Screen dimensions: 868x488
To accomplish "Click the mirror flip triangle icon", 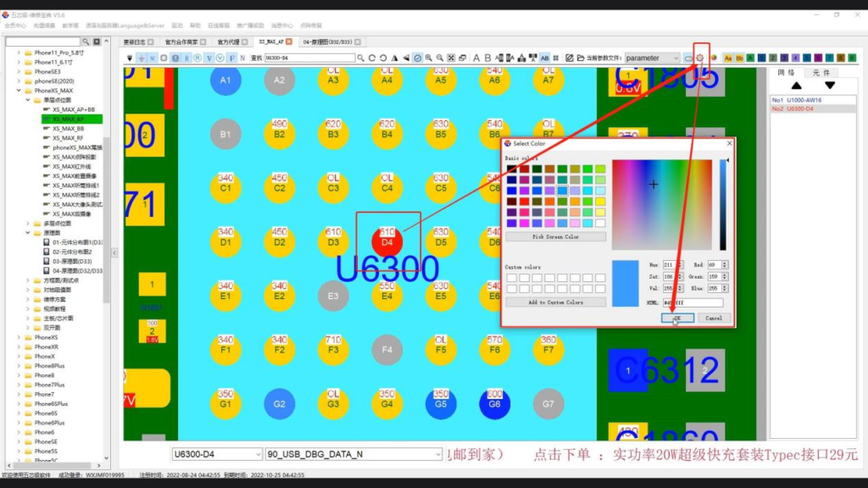I will pos(394,58).
